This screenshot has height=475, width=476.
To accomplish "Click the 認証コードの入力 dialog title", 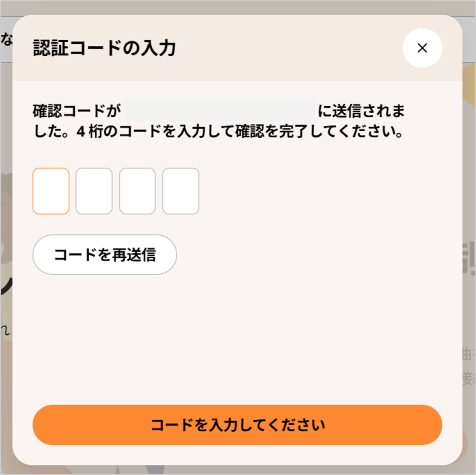I will click(x=103, y=48).
